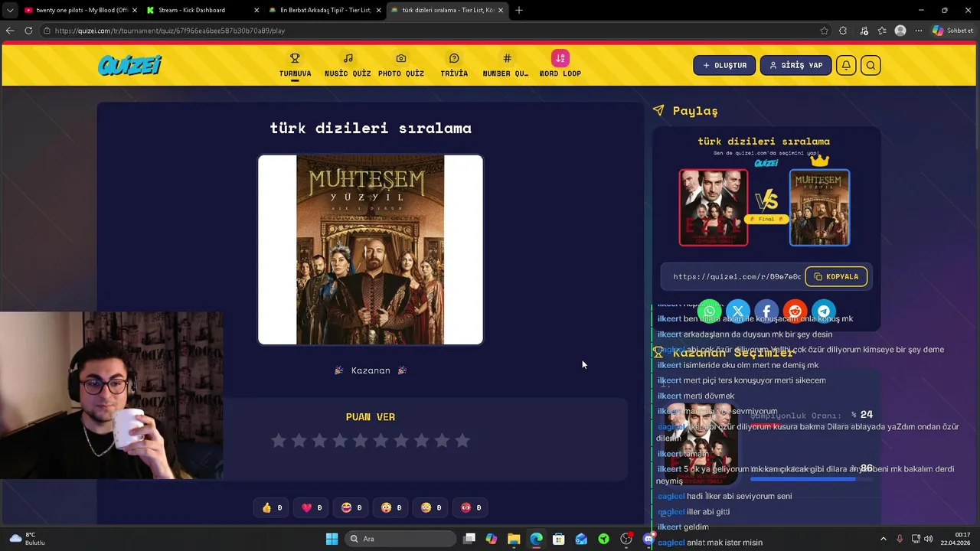Click the Kopyala button

(836, 276)
